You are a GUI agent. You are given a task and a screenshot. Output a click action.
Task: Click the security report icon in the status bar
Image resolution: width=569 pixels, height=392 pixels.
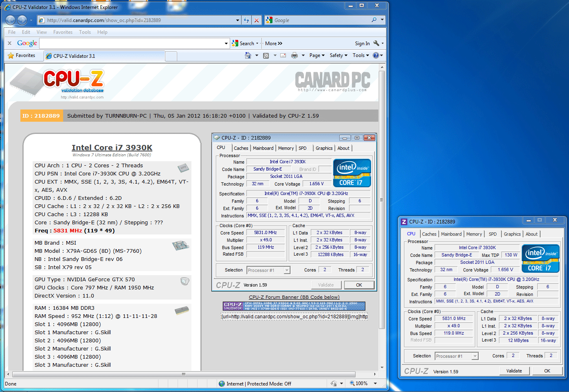pyautogui.click(x=334, y=383)
